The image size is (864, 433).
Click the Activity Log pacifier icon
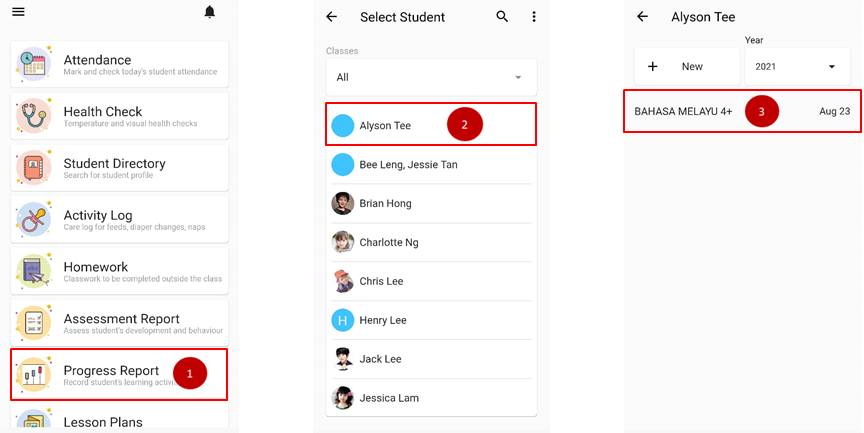[33, 220]
